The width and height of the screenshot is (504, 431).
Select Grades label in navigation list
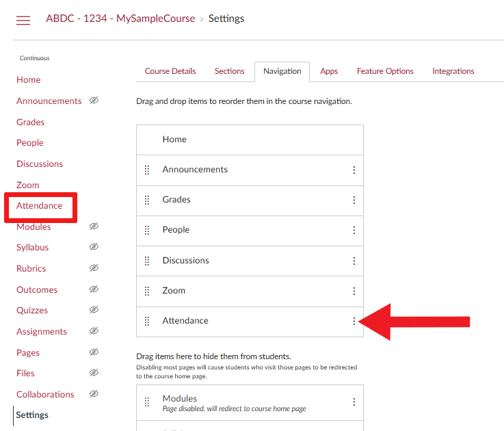(x=176, y=200)
